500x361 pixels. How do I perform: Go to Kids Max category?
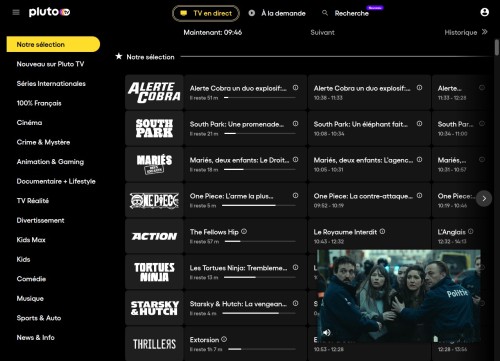31,240
